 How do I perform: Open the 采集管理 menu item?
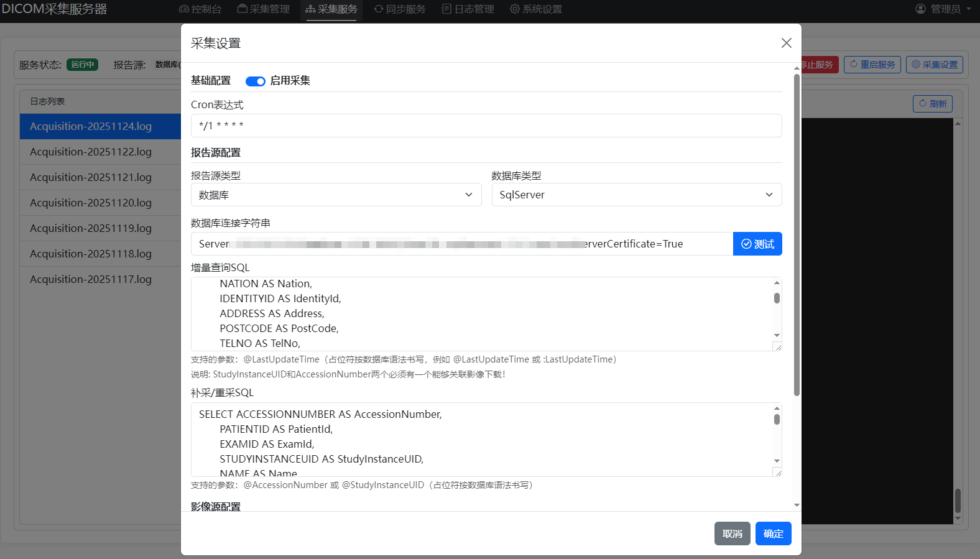[x=264, y=9]
